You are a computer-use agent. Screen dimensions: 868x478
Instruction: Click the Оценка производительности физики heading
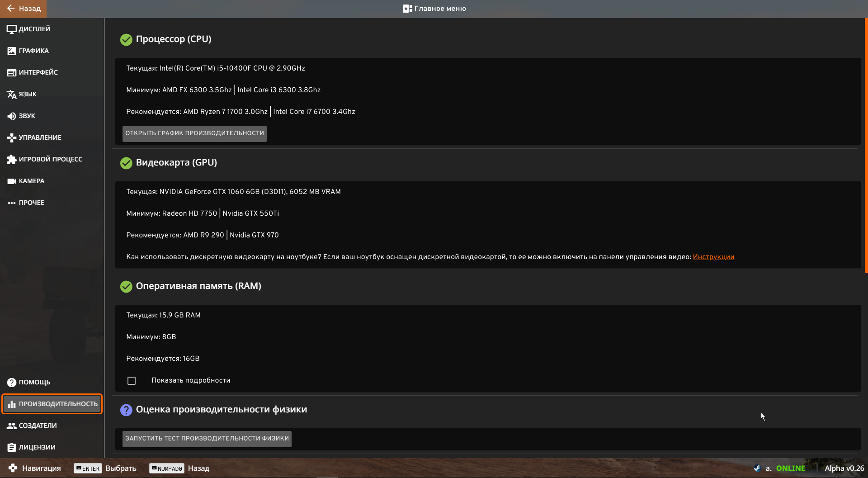click(x=221, y=409)
